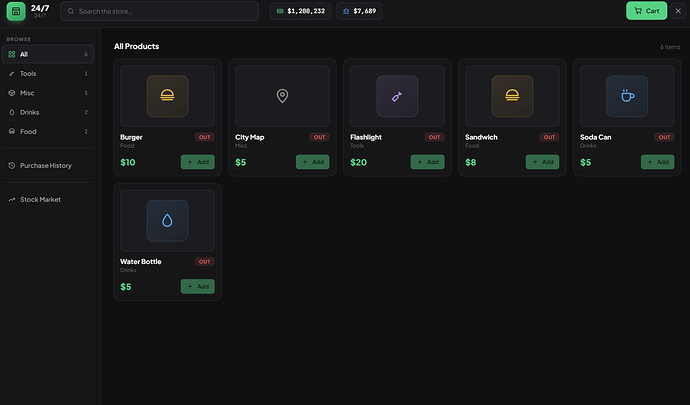Click the Drinks droplet icon in sidebar
The image size is (690, 405).
tap(11, 112)
